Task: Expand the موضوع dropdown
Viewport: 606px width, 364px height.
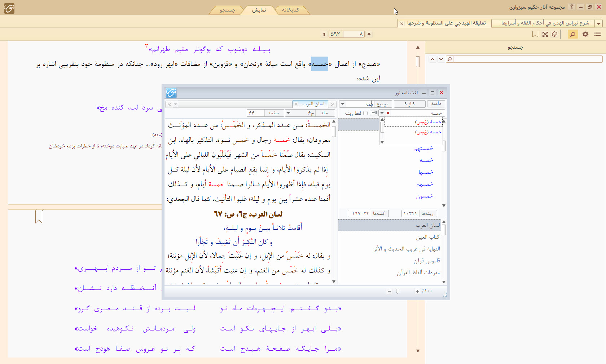Action: point(343,104)
